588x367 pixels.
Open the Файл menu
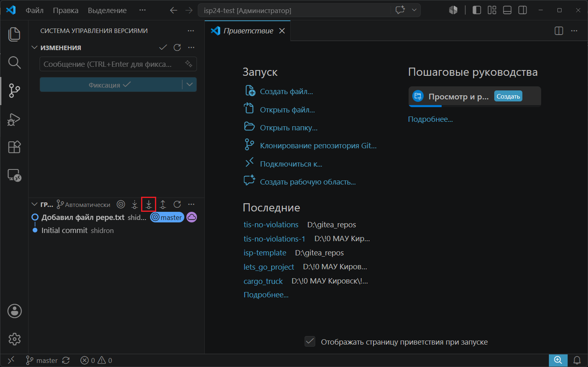coord(35,10)
